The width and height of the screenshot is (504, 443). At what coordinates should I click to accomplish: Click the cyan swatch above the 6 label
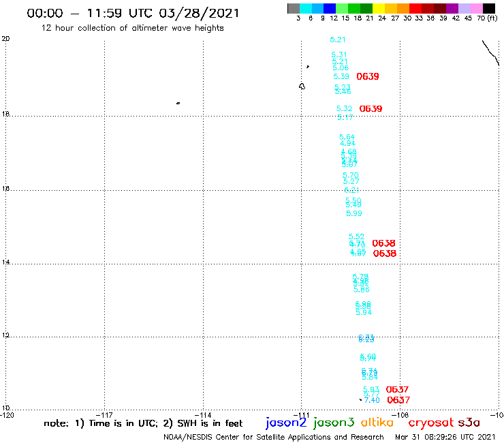tap(305, 8)
